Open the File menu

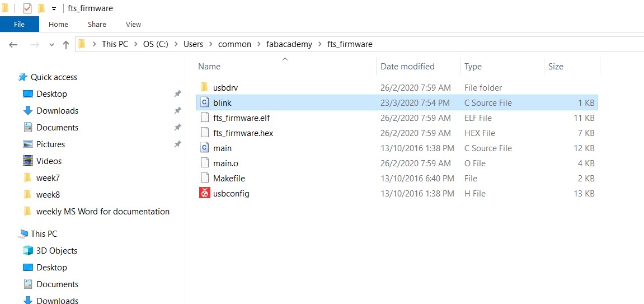(20, 24)
